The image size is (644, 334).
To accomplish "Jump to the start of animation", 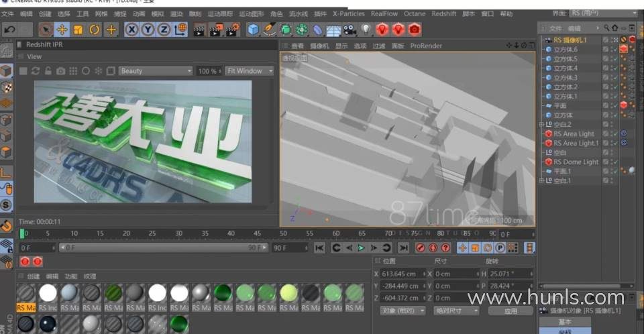I will [319, 247].
